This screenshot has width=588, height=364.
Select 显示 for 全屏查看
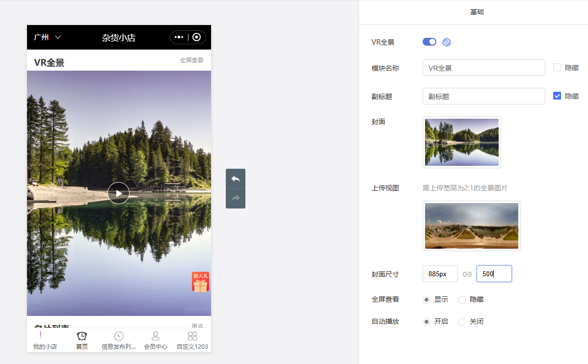click(x=427, y=300)
